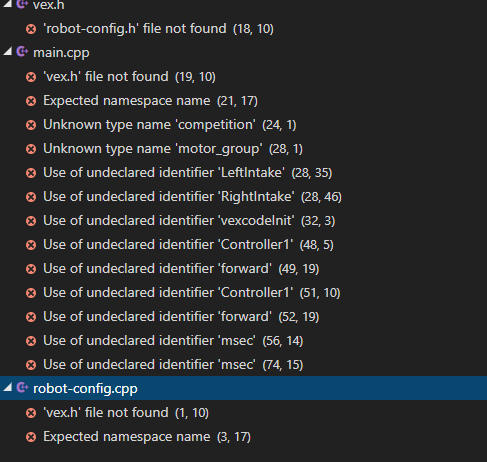Open the main.cpp file entry
Viewport: 487px width, 462px height.
(61, 53)
